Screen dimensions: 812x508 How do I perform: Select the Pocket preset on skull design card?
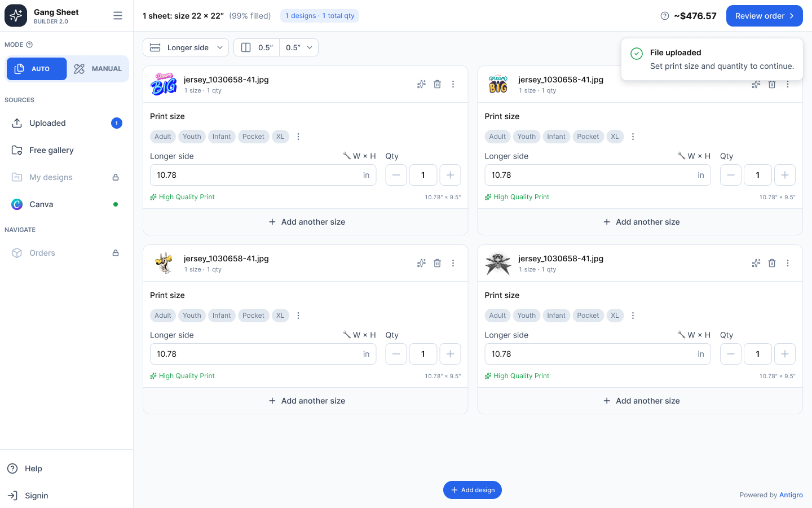[588, 316]
